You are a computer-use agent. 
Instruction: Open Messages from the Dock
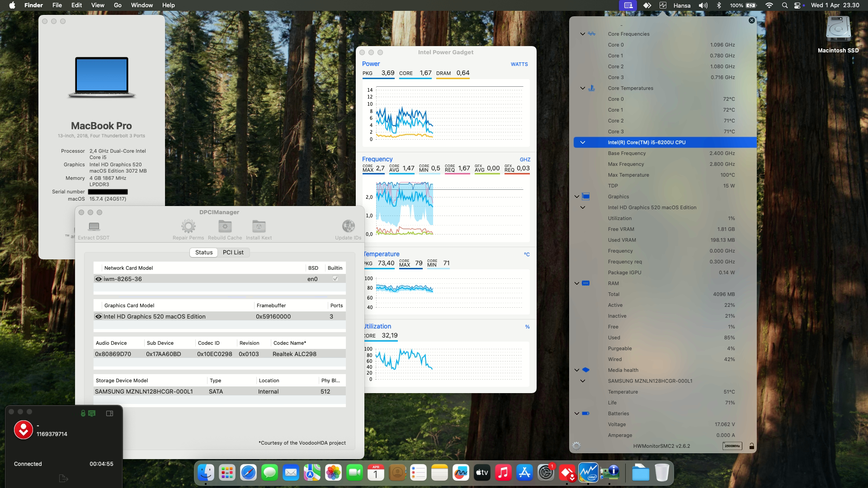[x=269, y=473]
